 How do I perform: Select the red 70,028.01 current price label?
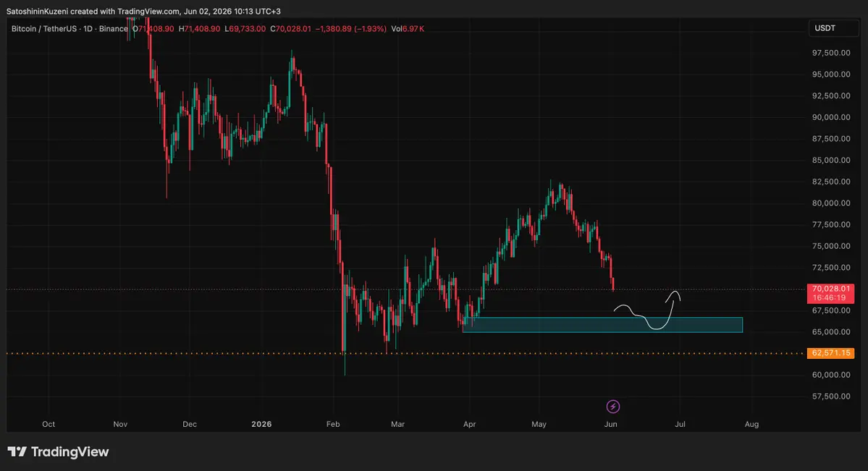[x=830, y=289]
